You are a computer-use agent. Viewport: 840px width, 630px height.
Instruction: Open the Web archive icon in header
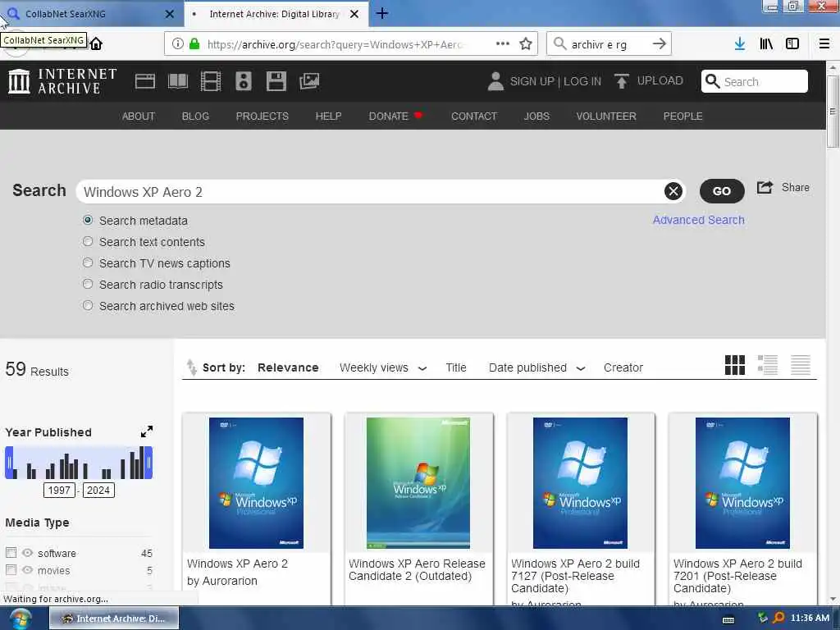tap(144, 81)
